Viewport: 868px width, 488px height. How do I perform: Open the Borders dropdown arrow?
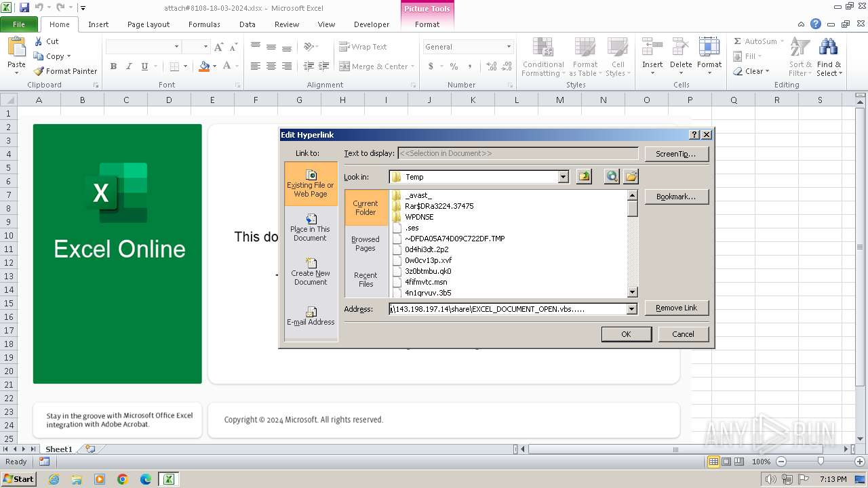[186, 66]
